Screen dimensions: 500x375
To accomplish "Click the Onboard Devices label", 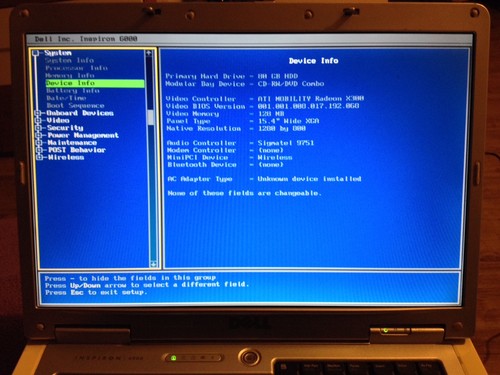I will pyautogui.click(x=80, y=113).
